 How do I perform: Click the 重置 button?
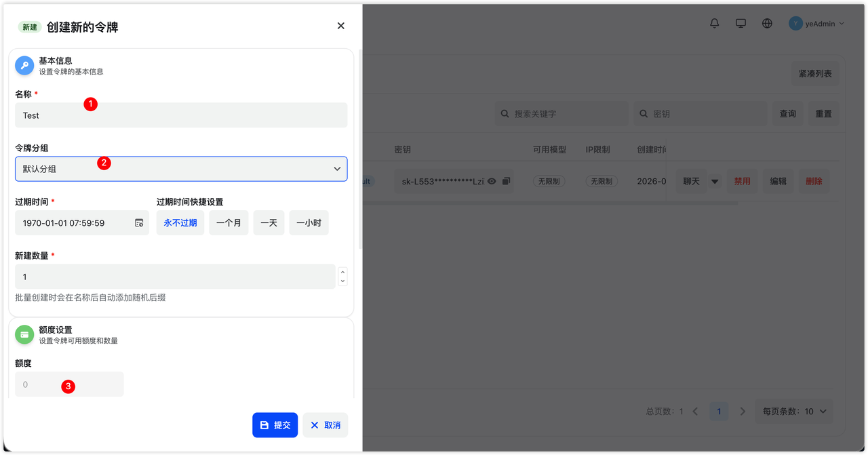tap(823, 114)
